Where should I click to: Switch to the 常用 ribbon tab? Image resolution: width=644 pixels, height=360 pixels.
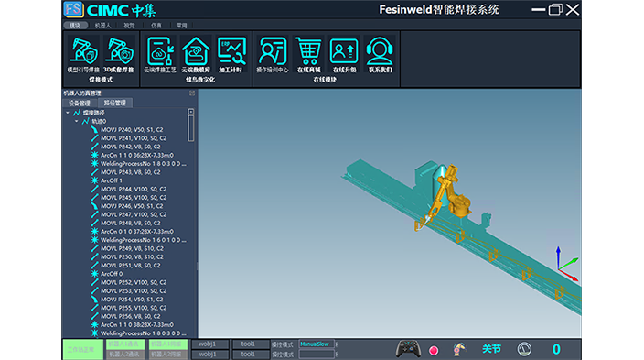[181, 26]
